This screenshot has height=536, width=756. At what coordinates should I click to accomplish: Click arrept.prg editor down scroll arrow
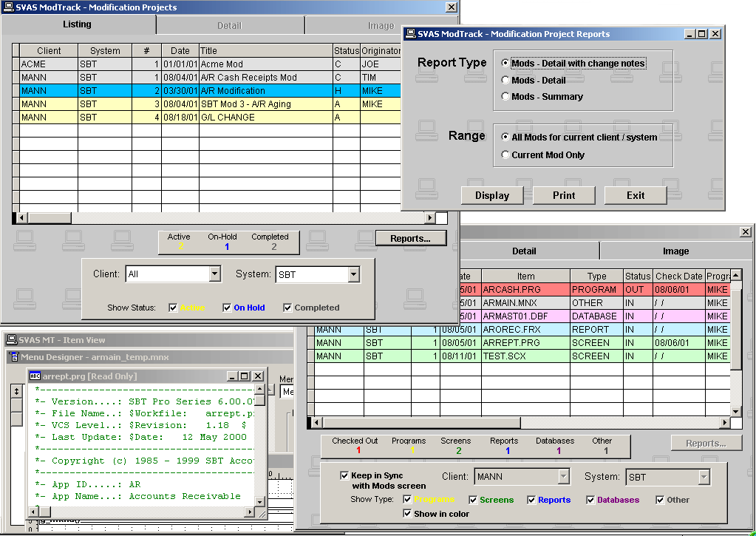(259, 502)
